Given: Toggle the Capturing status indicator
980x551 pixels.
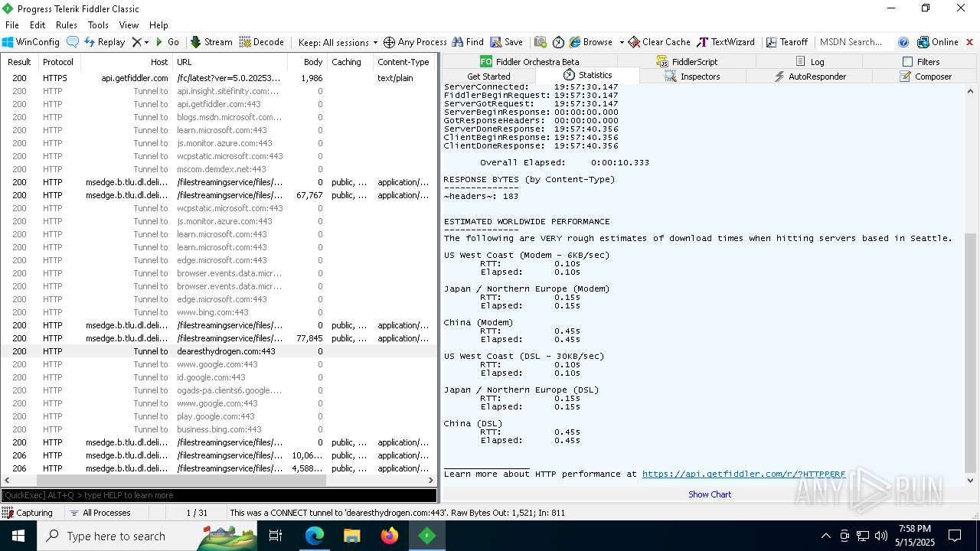Looking at the screenshot, I should pyautogui.click(x=28, y=513).
